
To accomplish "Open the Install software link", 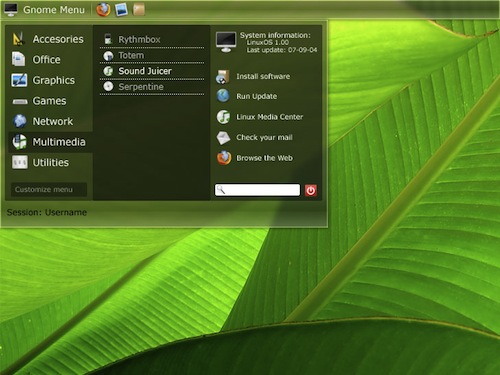I will pos(263,76).
